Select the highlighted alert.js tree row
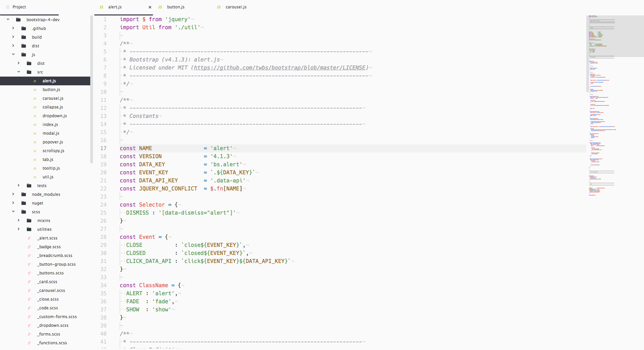This screenshot has width=644, height=350. point(45,81)
